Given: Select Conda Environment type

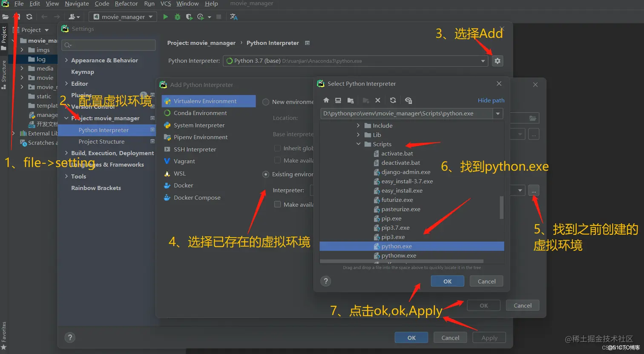Looking at the screenshot, I should pos(200,113).
